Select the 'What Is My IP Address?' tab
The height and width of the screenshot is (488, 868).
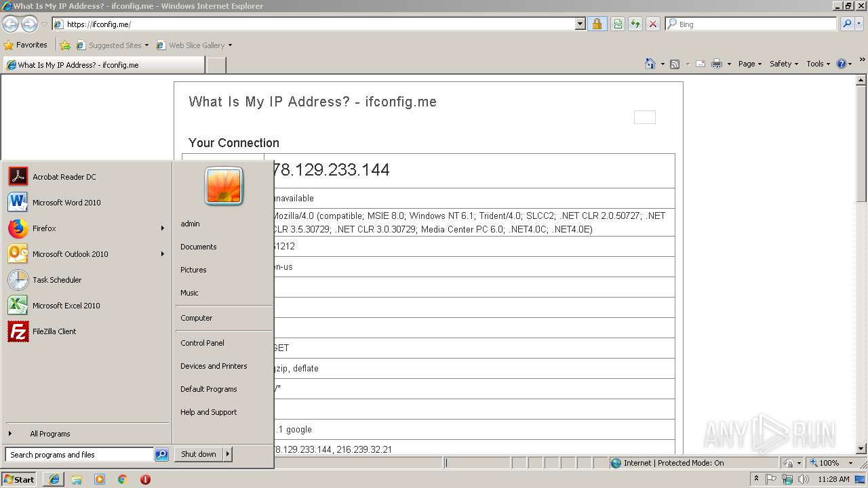point(103,65)
